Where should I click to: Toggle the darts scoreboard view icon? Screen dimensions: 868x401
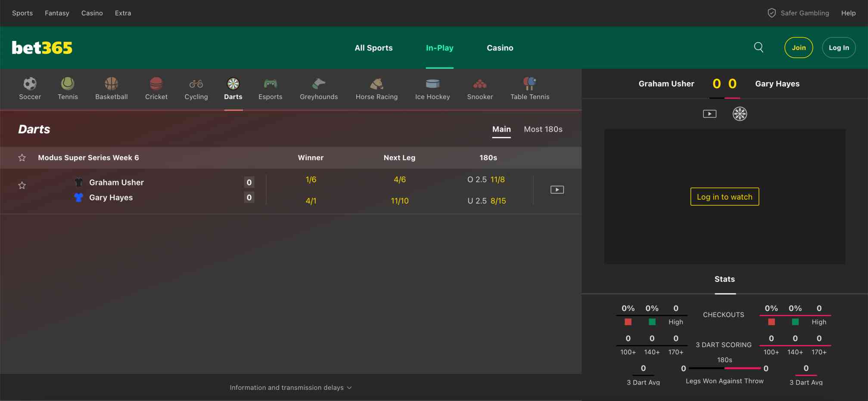(x=740, y=114)
